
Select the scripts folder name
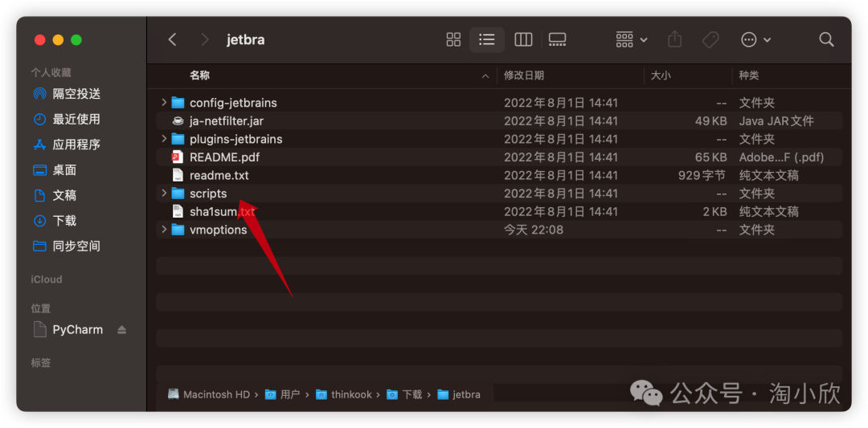pos(208,194)
